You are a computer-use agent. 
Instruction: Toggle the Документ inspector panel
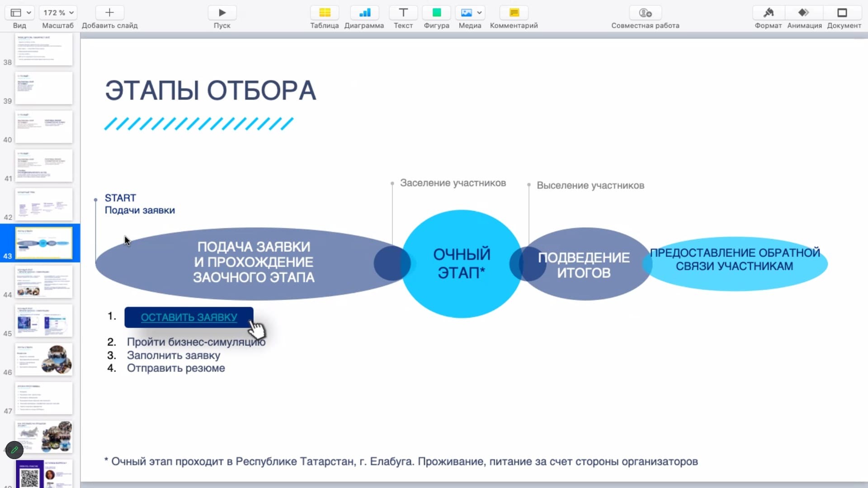click(842, 13)
